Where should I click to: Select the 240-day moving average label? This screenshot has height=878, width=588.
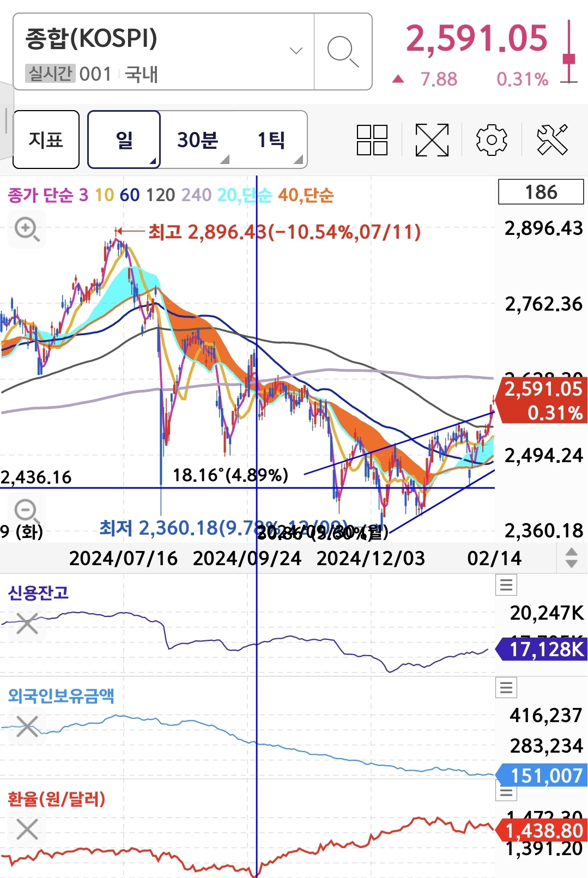click(197, 195)
